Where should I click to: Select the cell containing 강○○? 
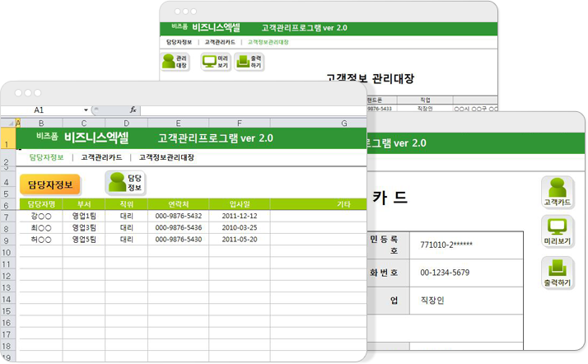click(41, 217)
